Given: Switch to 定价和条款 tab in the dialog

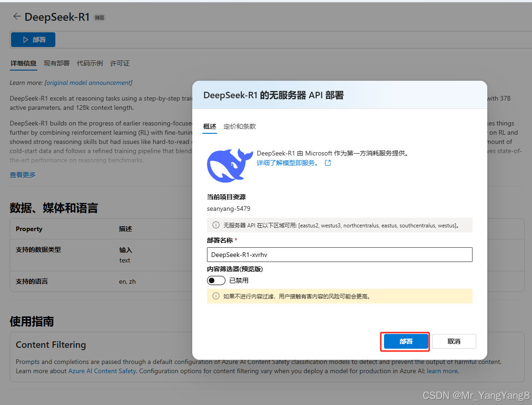Looking at the screenshot, I should point(240,127).
